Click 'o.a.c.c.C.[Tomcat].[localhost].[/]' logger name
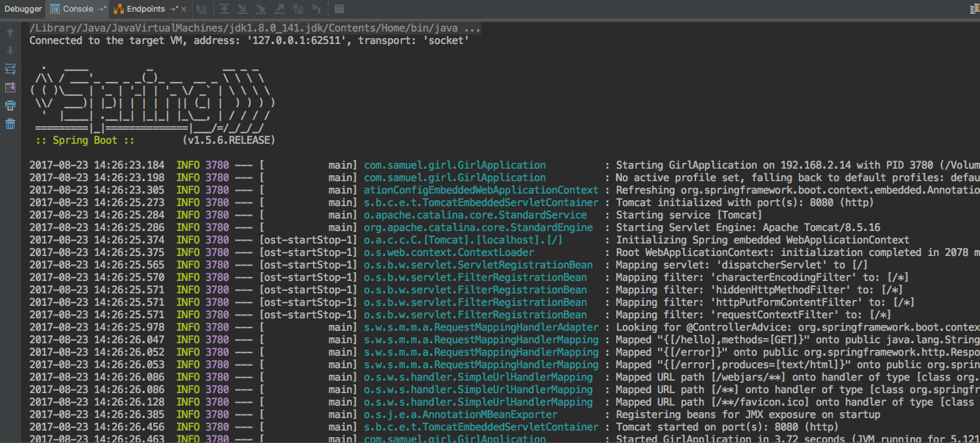This screenshot has height=443, width=980. [x=464, y=240]
